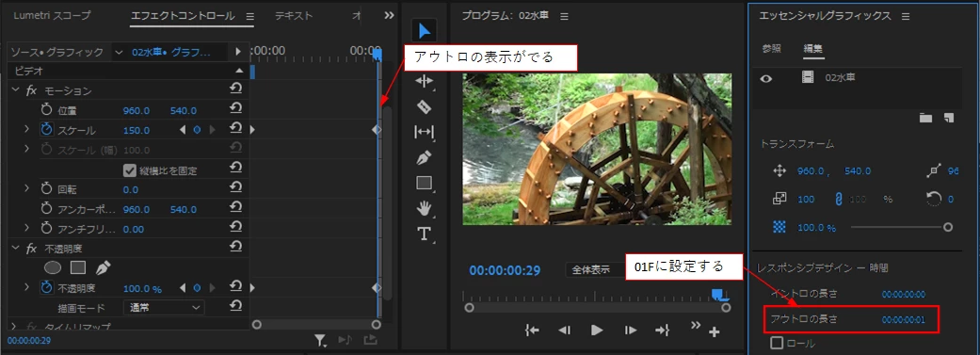Select the Pen tool in tools panel
Screen dimensions: 980x355
(425, 158)
